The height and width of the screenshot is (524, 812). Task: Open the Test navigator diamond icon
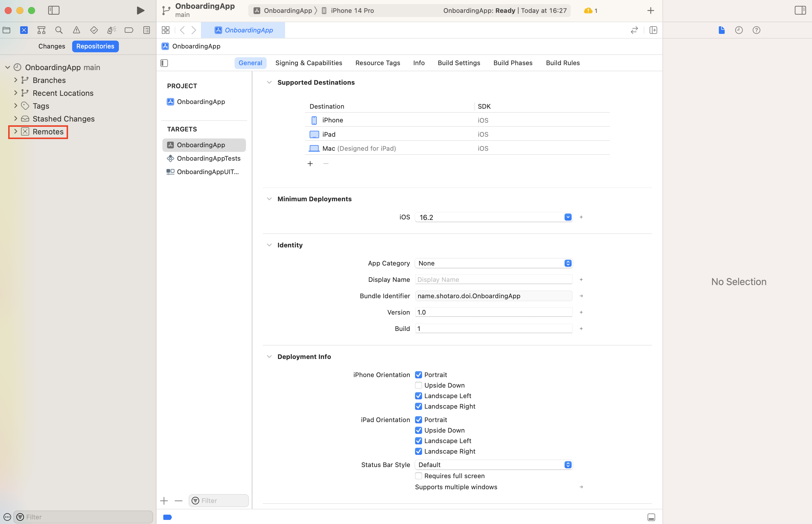point(93,30)
